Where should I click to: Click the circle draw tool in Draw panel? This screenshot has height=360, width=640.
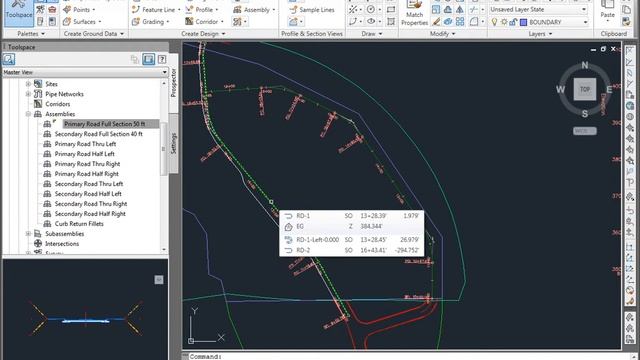coord(371,9)
